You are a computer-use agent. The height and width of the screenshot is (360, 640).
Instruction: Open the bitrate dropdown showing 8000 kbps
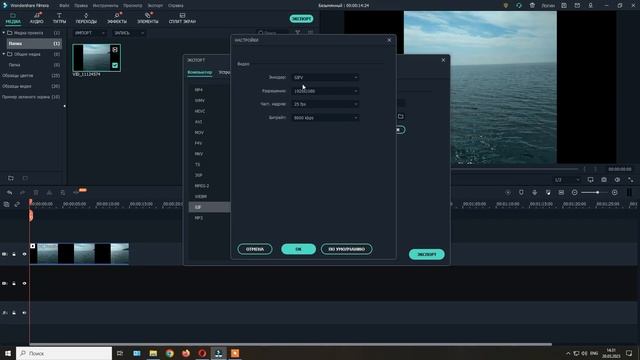[325, 118]
